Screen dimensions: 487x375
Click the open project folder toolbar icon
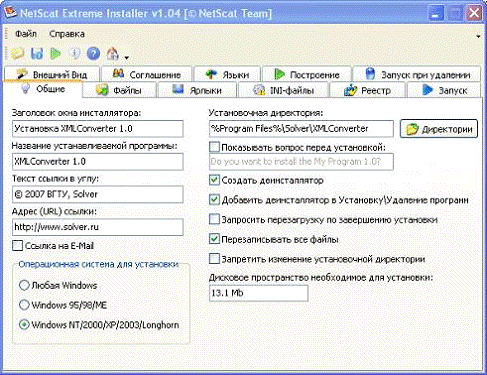(17, 53)
